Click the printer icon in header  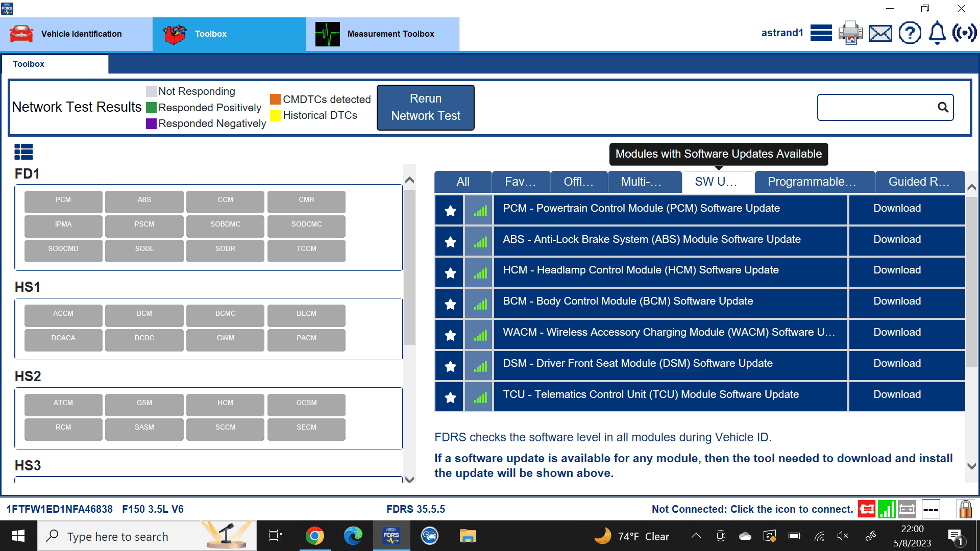[x=850, y=33]
